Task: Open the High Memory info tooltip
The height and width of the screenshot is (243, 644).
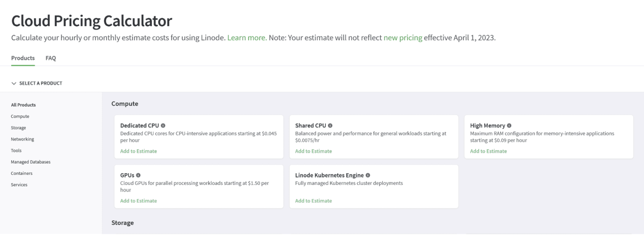Action: click(x=510, y=125)
